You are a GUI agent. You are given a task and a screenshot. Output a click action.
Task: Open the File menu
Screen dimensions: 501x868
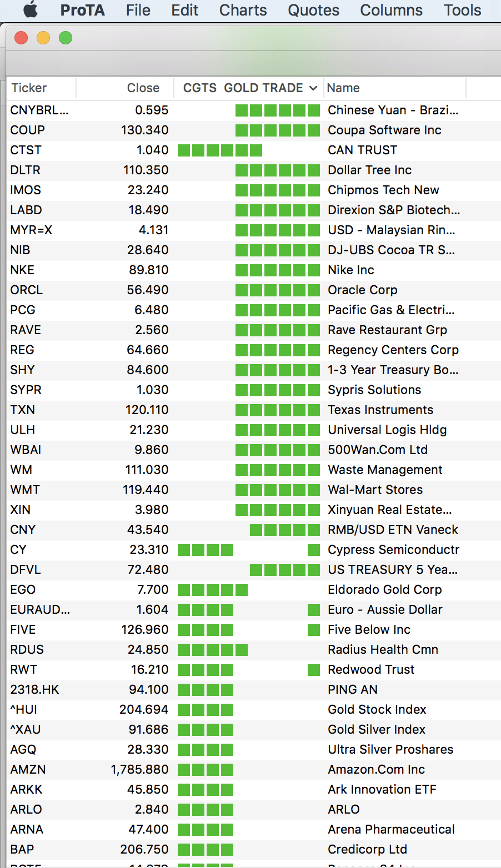(138, 10)
